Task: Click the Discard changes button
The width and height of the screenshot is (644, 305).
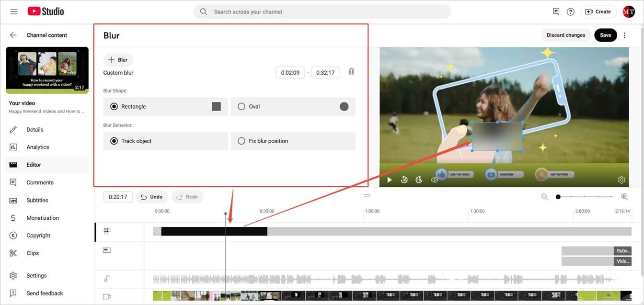Action: [x=566, y=35]
